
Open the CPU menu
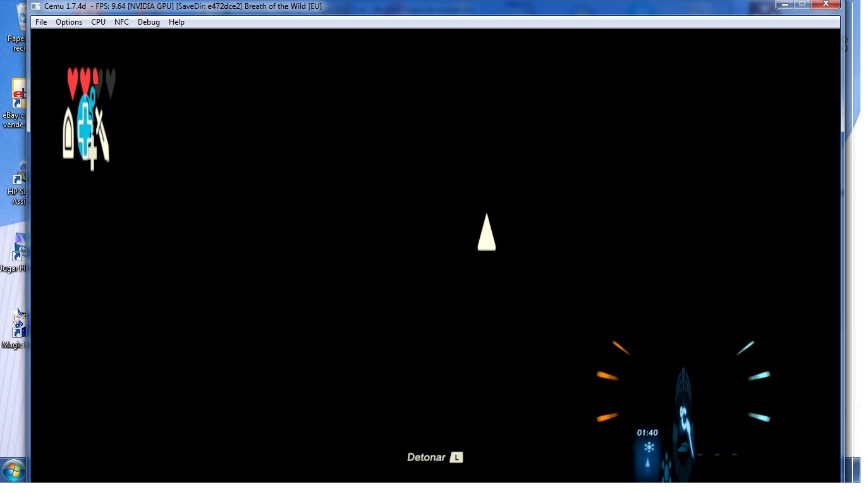[x=99, y=22]
